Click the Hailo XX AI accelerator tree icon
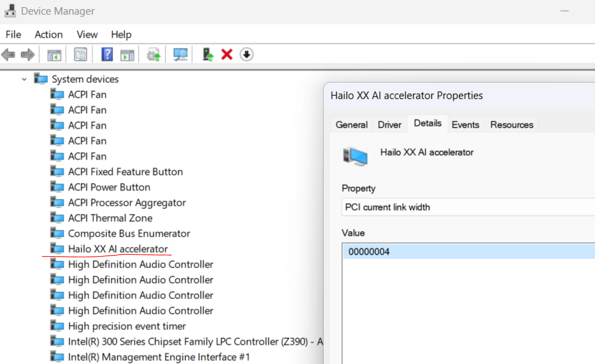 coord(57,248)
